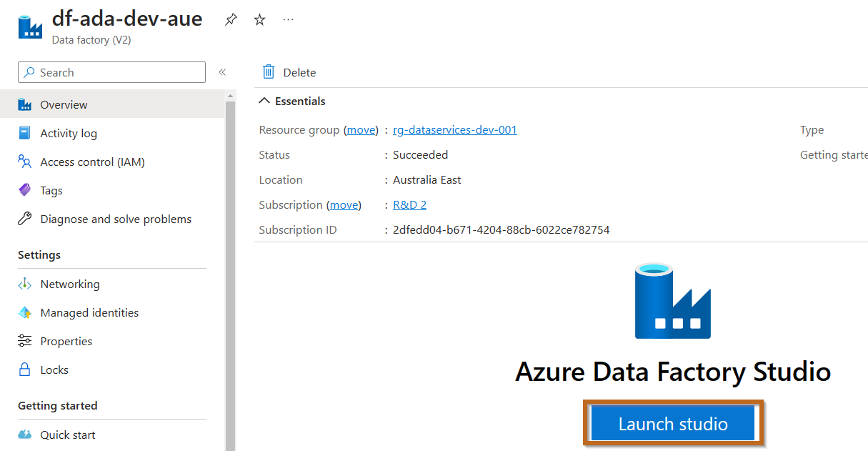Pin the df-ada-dev-aue resource
The width and height of the screenshot is (868, 451).
click(x=231, y=20)
